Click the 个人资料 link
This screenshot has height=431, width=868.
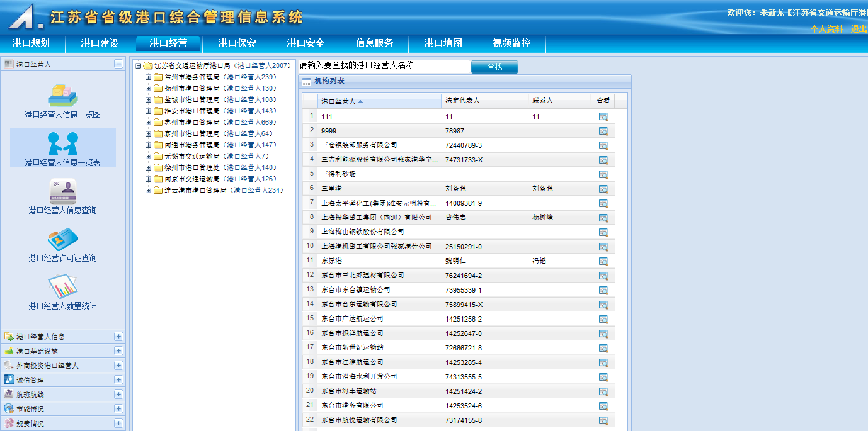(x=826, y=29)
